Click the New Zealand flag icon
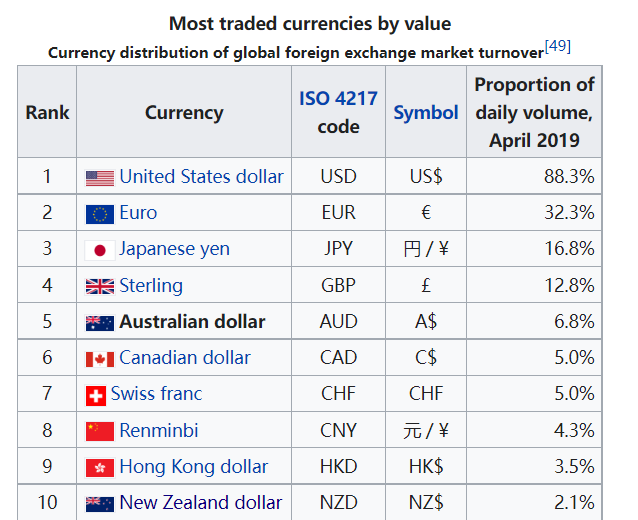Image resolution: width=638 pixels, height=520 pixels. (x=100, y=504)
